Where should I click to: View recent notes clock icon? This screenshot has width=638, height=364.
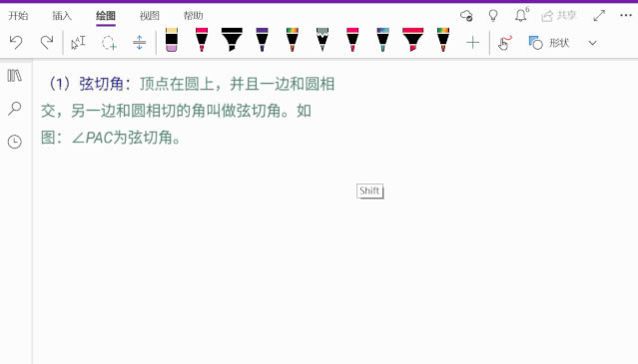pos(15,142)
